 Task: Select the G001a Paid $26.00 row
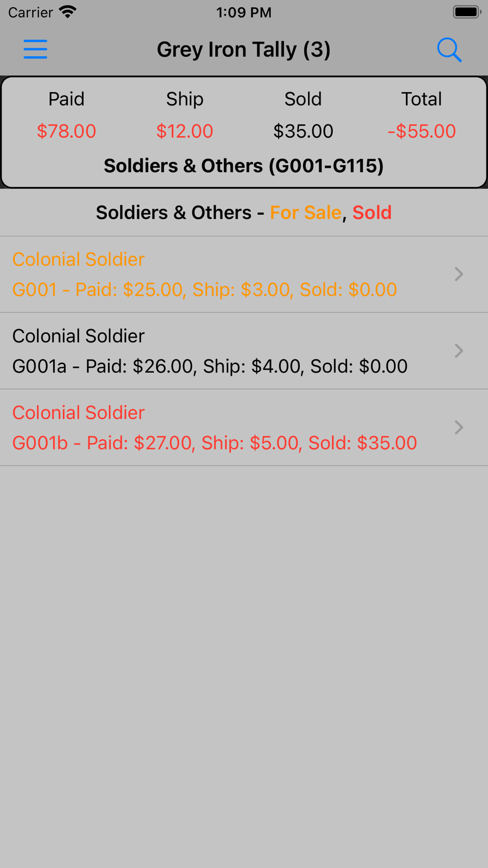[244, 351]
